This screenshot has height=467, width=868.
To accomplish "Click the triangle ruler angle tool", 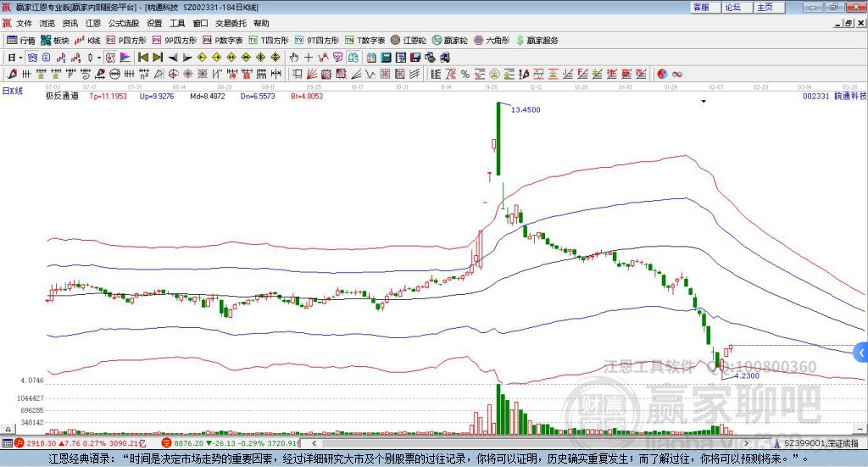I will (159, 74).
